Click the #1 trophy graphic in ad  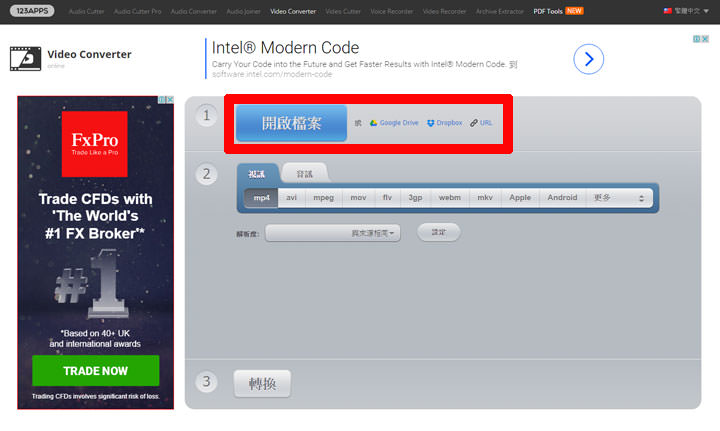pos(93,283)
